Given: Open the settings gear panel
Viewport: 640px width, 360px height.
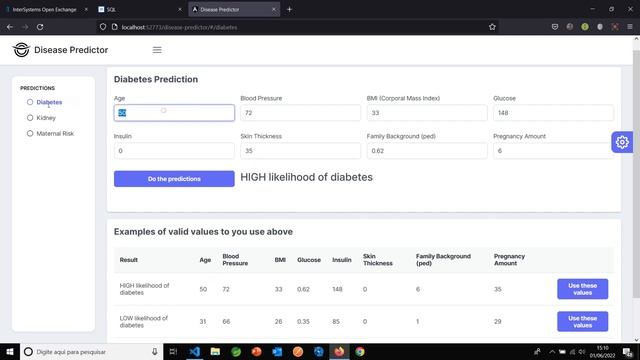Looking at the screenshot, I should tap(622, 142).
